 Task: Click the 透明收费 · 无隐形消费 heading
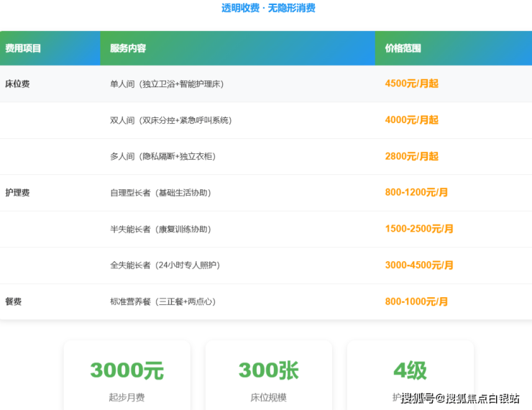tap(268, 9)
